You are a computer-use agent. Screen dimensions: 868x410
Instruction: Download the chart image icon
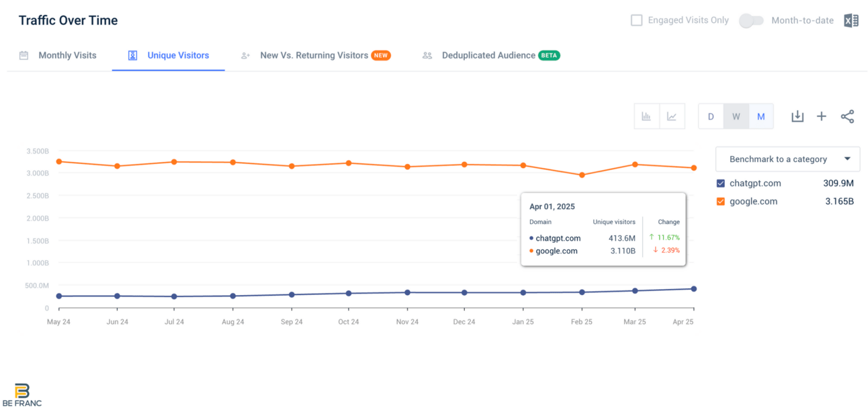coord(797,116)
